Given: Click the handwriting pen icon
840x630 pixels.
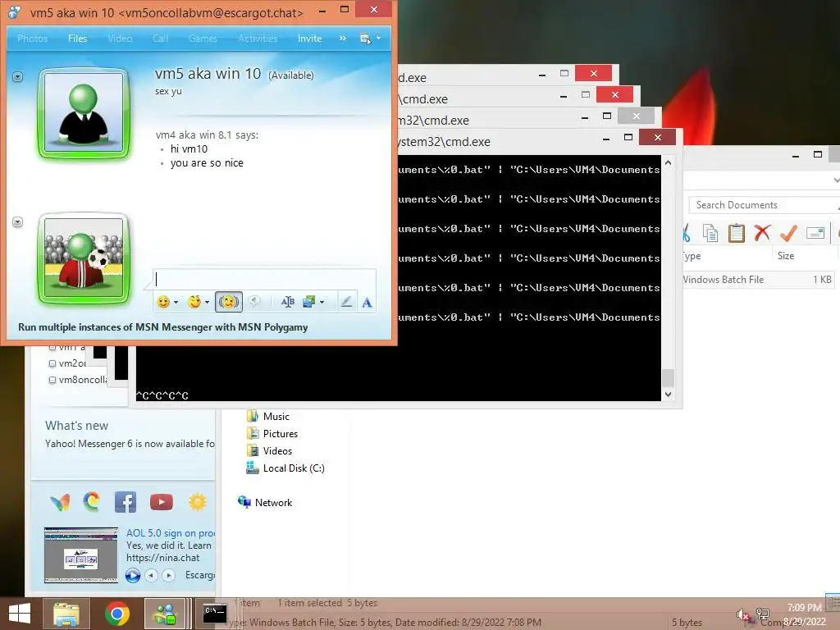Looking at the screenshot, I should click(x=346, y=302).
